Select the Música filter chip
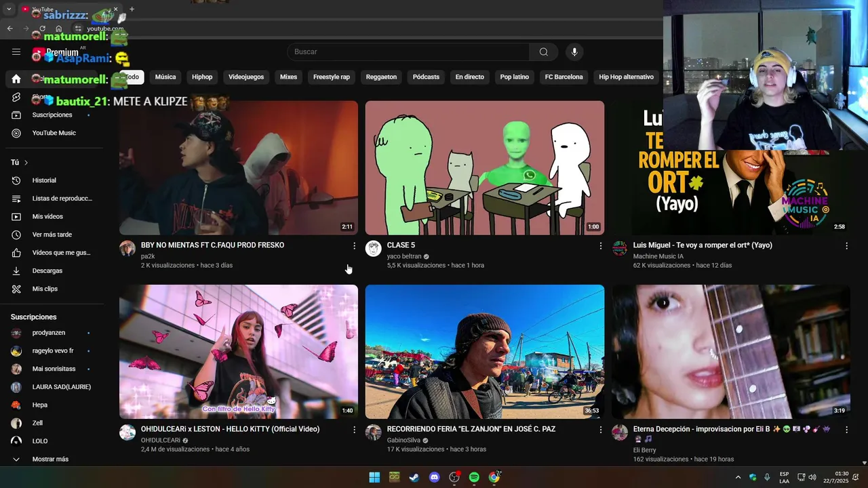The image size is (868, 488). (165, 77)
